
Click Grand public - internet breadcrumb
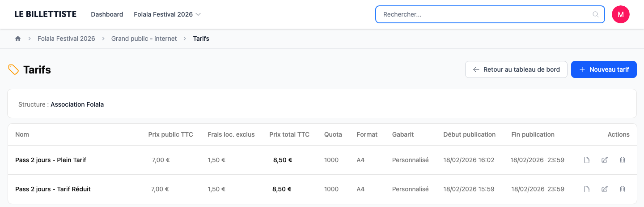(144, 39)
